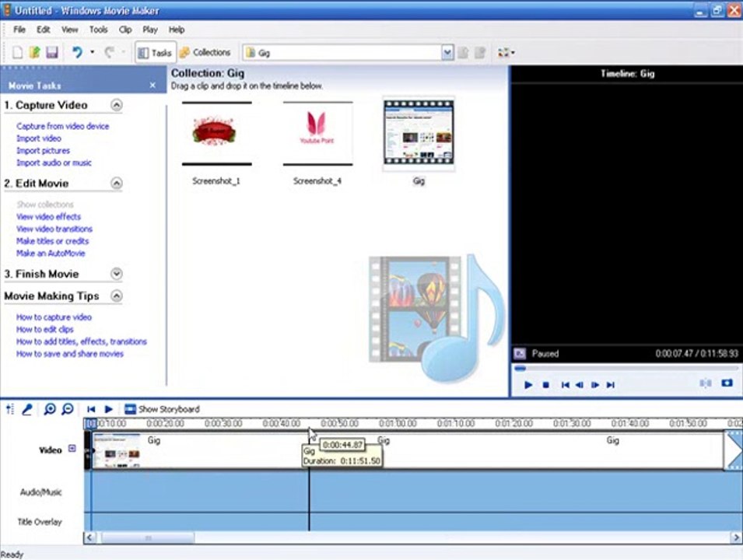Open View video transitions
Screen dimensions: 743x560
tap(54, 229)
